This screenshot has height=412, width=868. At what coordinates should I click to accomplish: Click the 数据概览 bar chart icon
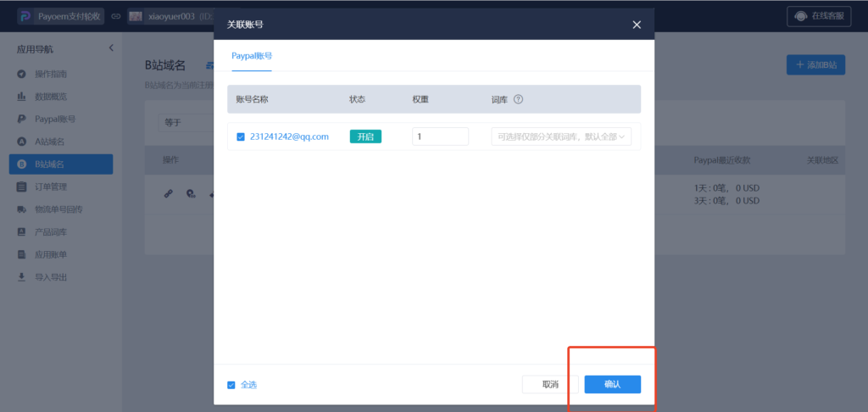[21, 97]
